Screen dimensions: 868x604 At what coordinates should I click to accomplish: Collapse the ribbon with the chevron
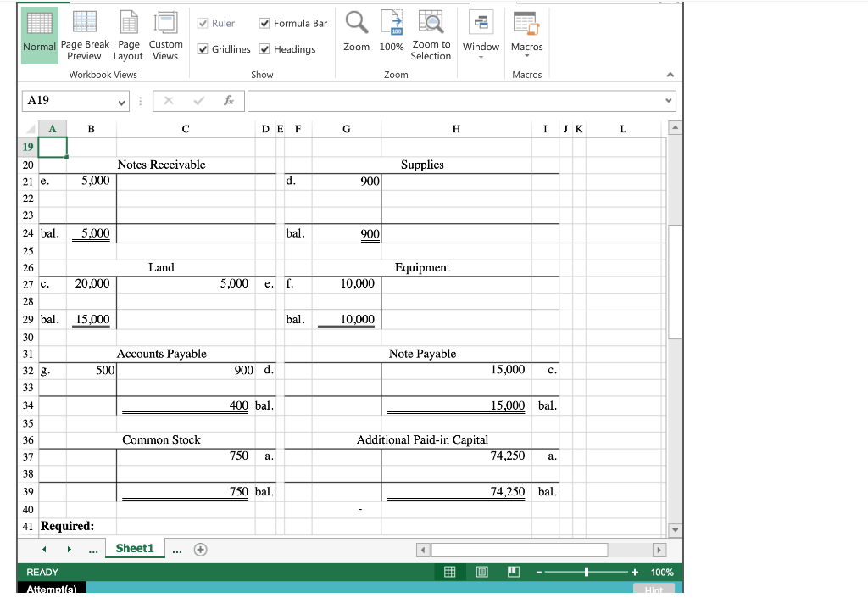click(670, 74)
